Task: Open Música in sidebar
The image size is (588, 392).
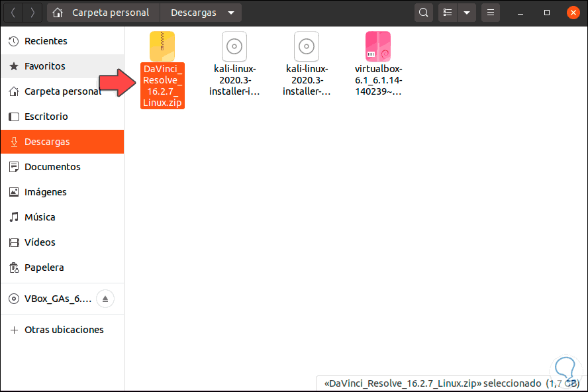Action: click(x=62, y=217)
